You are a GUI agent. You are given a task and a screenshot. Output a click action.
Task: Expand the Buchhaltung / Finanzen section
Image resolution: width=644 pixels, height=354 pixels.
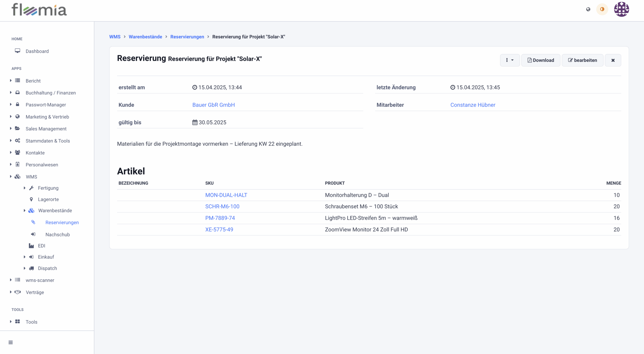[11, 93]
